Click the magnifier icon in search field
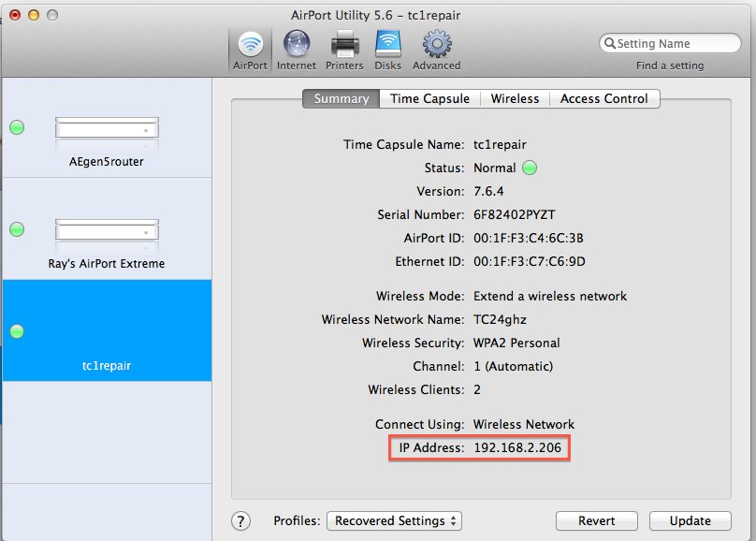Viewport: 756px width, 541px height. (x=609, y=43)
